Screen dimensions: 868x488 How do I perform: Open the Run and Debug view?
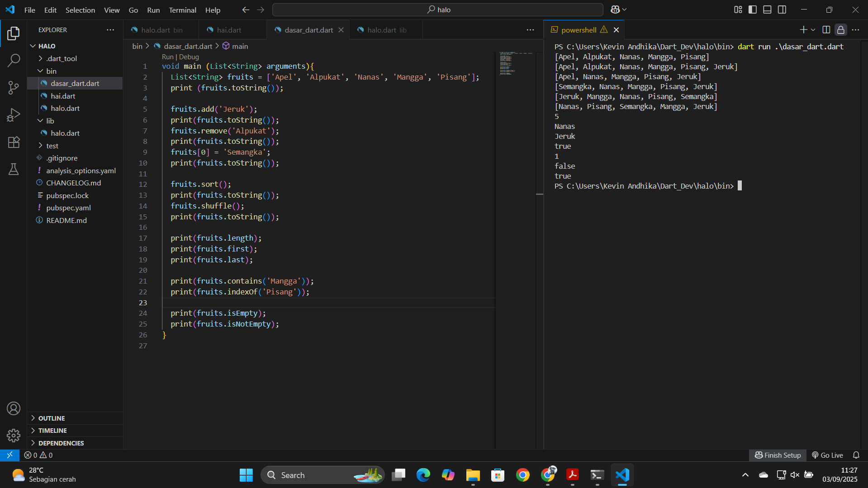tap(14, 115)
